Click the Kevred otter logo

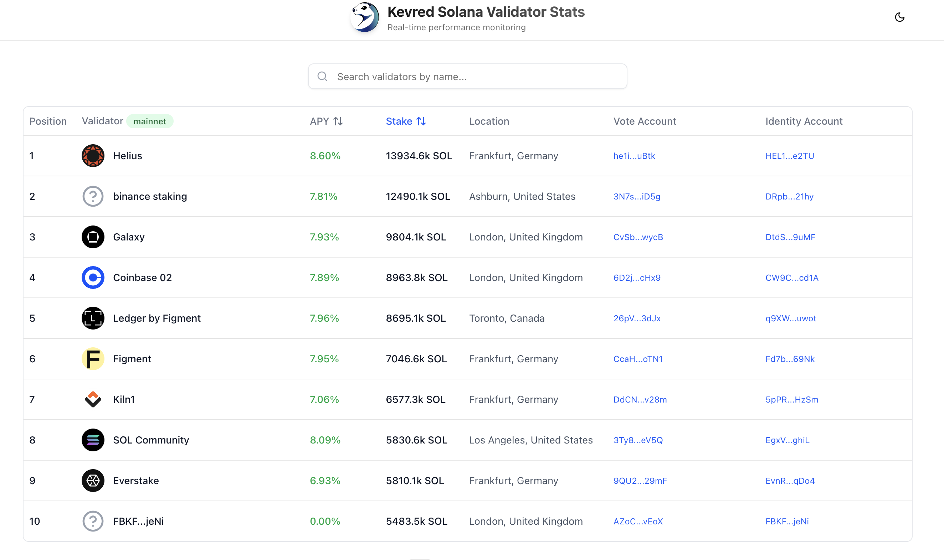[x=364, y=17]
